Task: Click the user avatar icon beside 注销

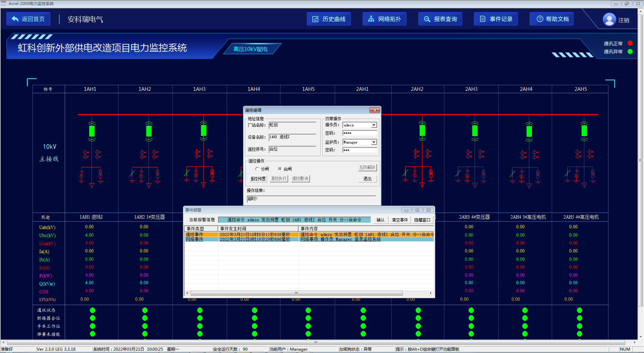Action: [609, 19]
